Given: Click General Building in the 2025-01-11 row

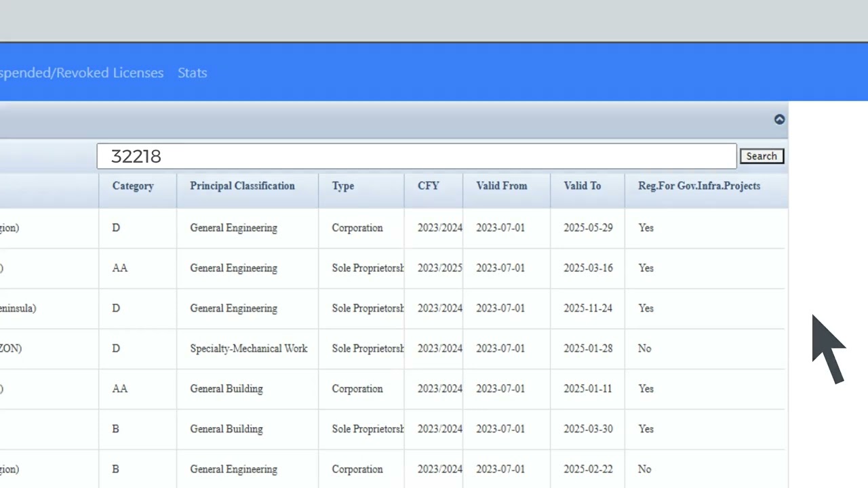Looking at the screenshot, I should [226, 388].
